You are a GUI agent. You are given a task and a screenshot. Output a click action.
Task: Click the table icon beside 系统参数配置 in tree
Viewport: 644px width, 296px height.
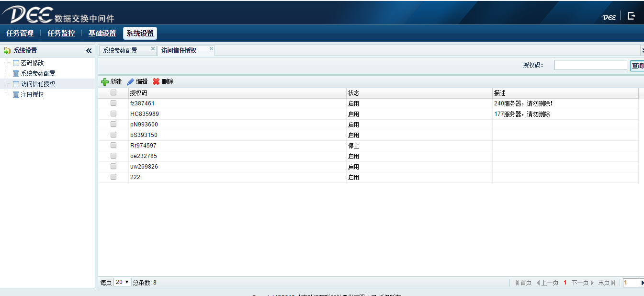16,74
